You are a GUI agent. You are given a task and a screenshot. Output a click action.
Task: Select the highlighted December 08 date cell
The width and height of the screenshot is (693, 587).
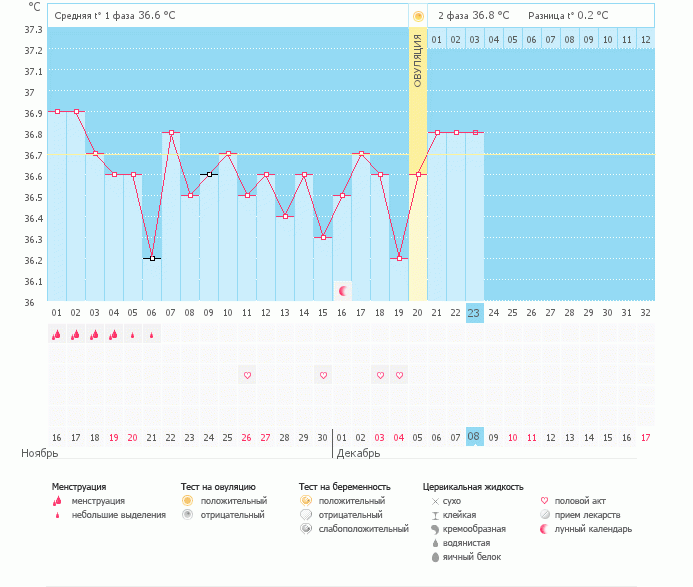475,437
